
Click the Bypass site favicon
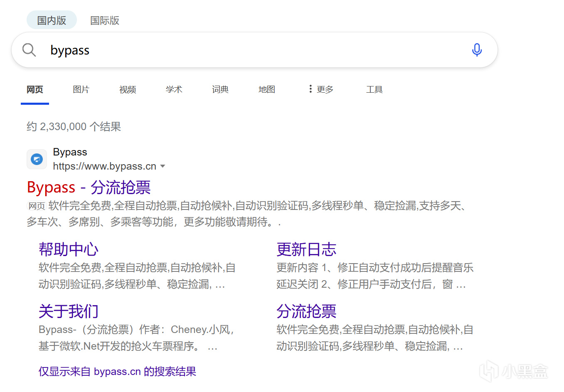click(x=37, y=159)
